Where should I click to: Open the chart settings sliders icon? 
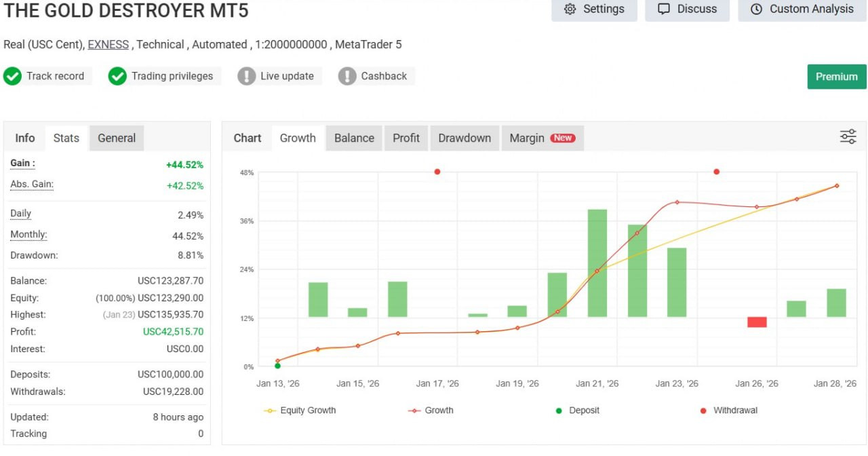coord(848,136)
